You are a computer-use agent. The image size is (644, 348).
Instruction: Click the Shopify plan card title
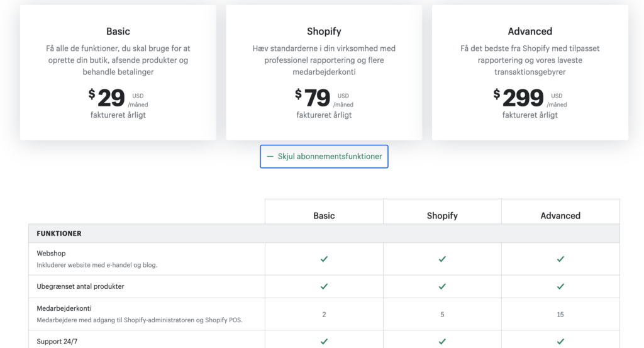324,31
